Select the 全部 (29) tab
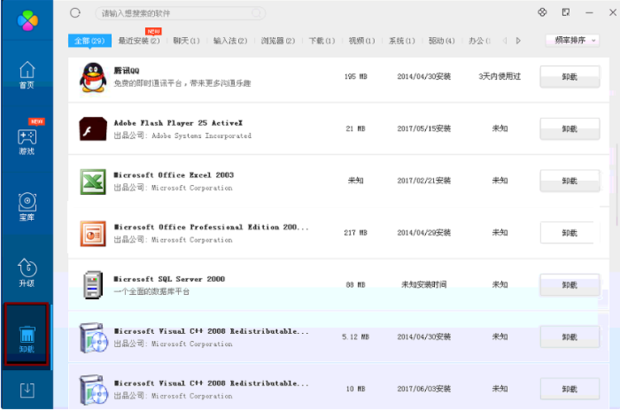The width and height of the screenshot is (620, 410). [90, 41]
